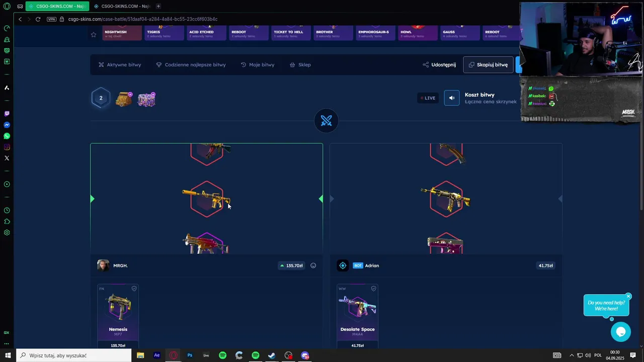The height and width of the screenshot is (362, 644).
Task: Open extensions cube icon in sidebar
Action: [x=7, y=221]
